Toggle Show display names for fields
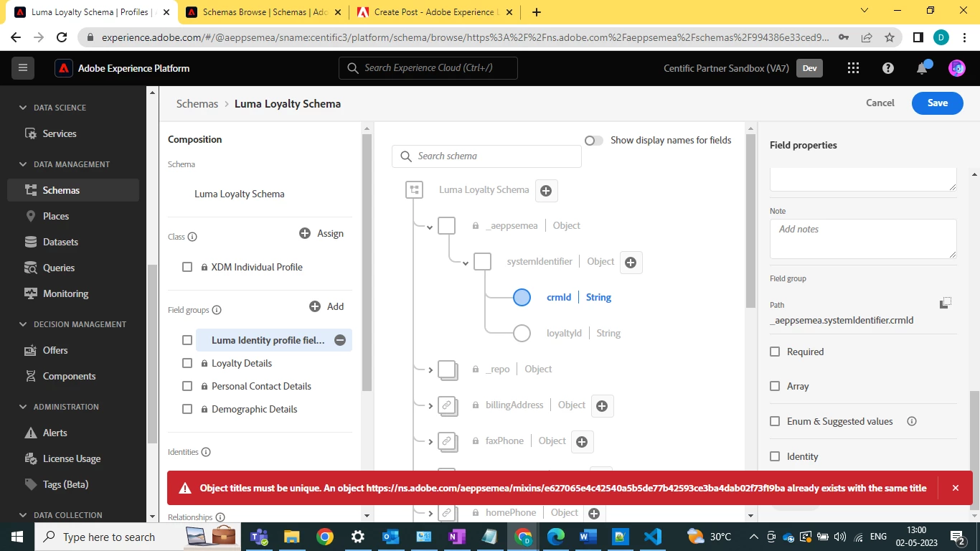Screen dimensions: 980x551 [594, 141]
